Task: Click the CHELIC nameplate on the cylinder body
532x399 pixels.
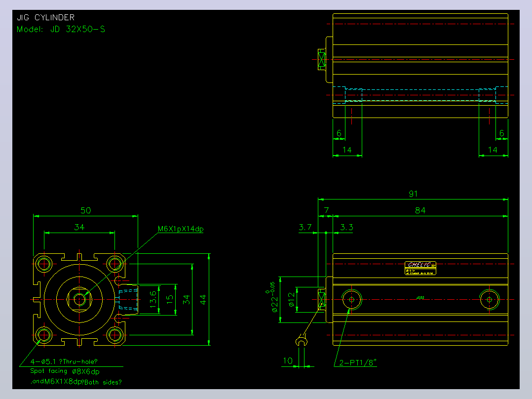Action: point(420,268)
